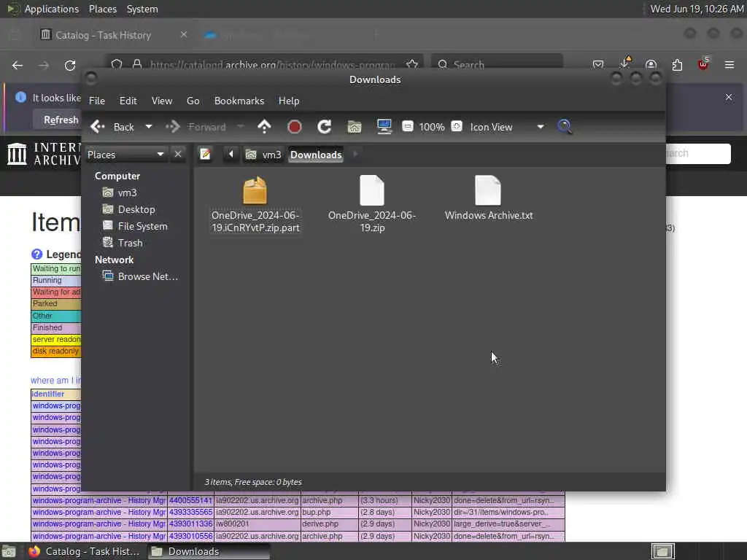This screenshot has width=747, height=560.
Task: Open the uBlock Origin extension icon
Action: (703, 64)
